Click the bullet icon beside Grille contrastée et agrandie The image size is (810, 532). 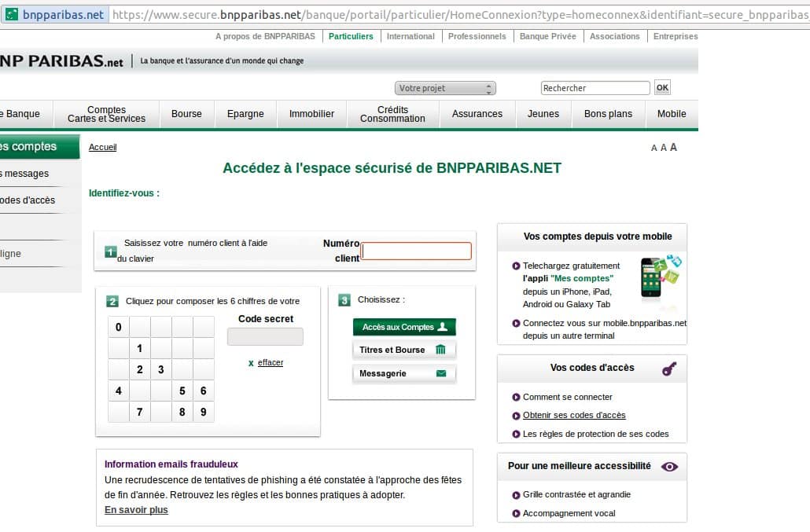516,495
